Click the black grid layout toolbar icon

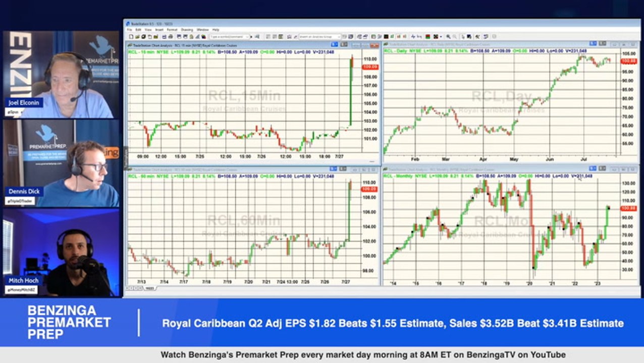pyautogui.click(x=435, y=37)
